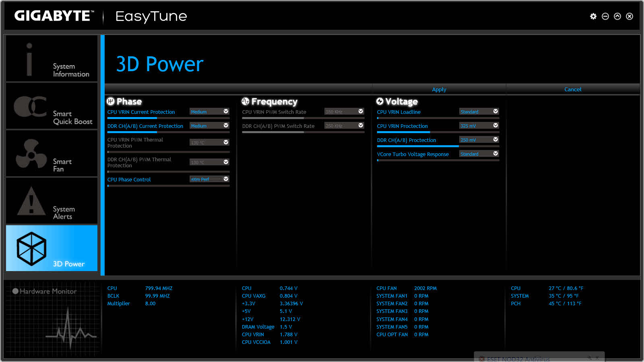The height and width of the screenshot is (362, 644).
Task: Open DDR CH(A/B) Current Protection dropdown
Action: pos(209,125)
